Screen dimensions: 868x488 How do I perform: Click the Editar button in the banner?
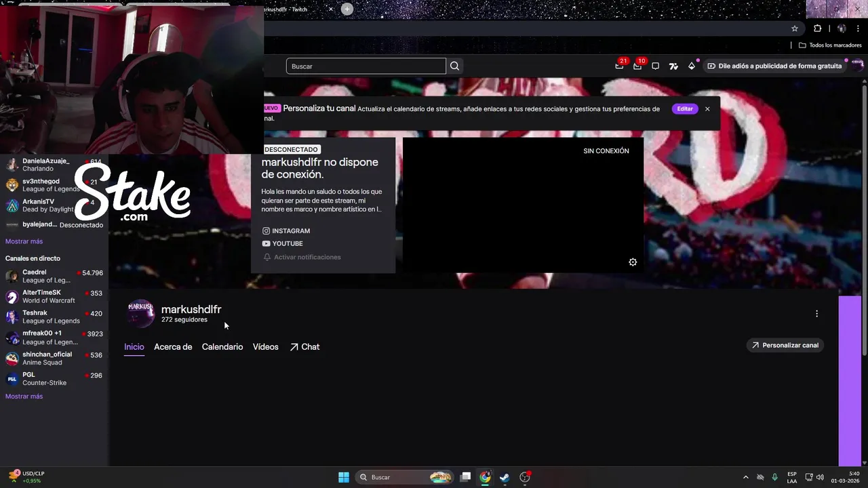(685, 108)
